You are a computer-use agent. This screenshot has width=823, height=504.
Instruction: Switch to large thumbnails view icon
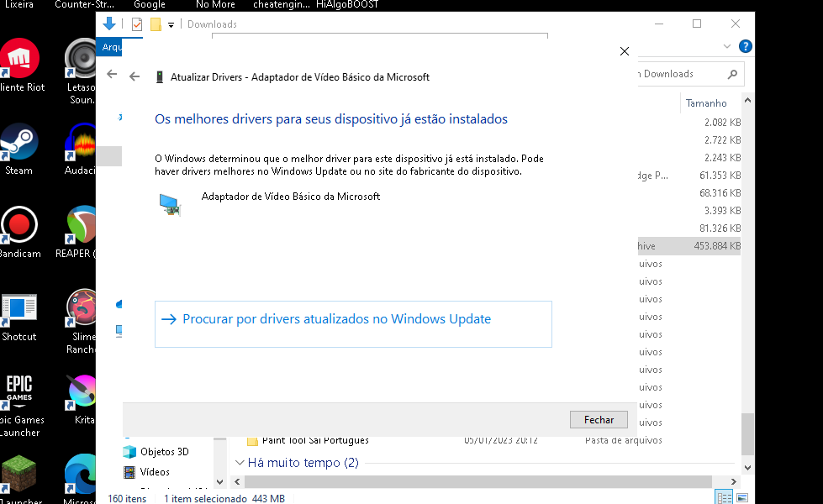pyautogui.click(x=742, y=498)
